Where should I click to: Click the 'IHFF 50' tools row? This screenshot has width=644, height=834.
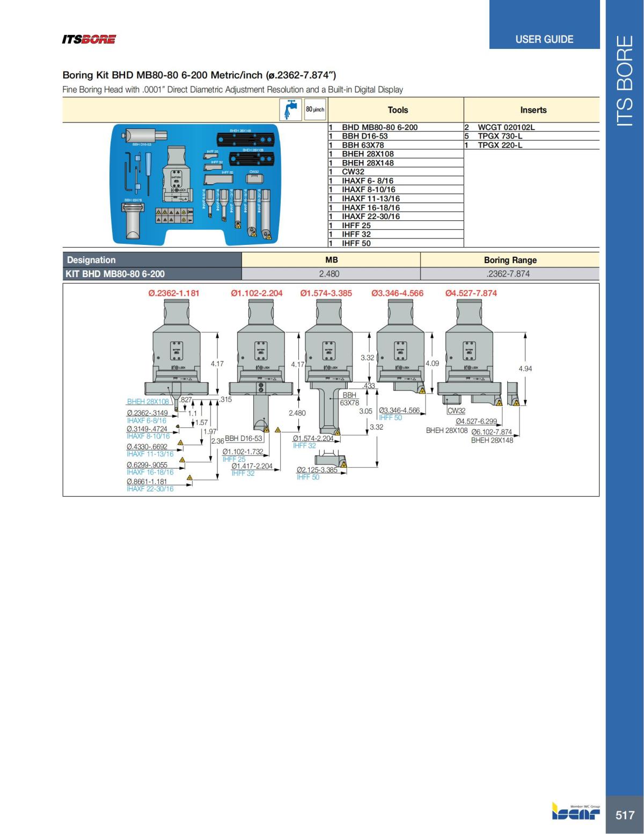pos(396,243)
